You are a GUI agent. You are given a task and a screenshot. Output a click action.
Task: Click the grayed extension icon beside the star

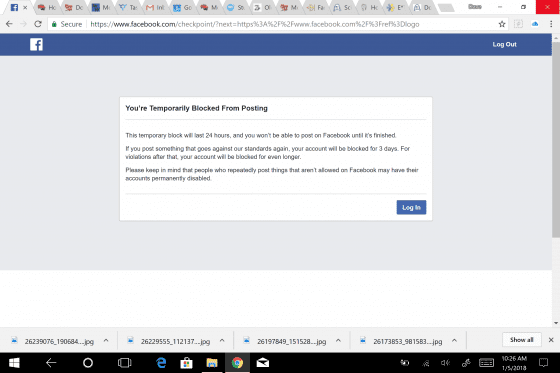pos(518,24)
